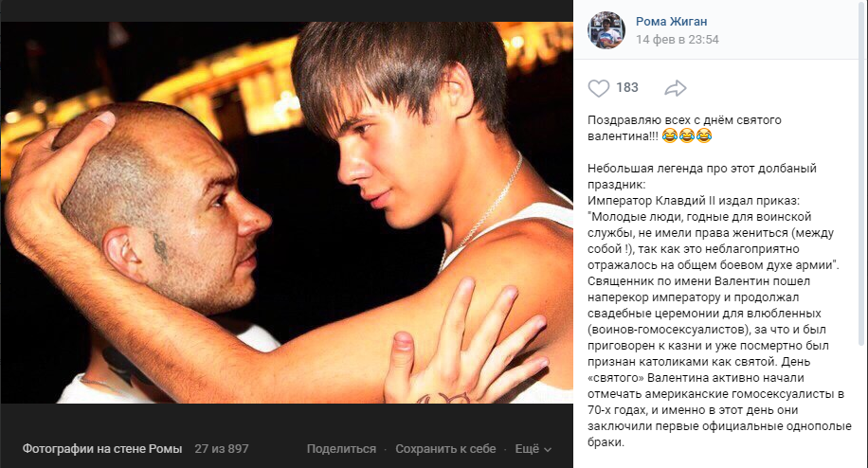The image size is (868, 468).
Task: Open Рома Жиган's profile avatar
Action: click(606, 30)
